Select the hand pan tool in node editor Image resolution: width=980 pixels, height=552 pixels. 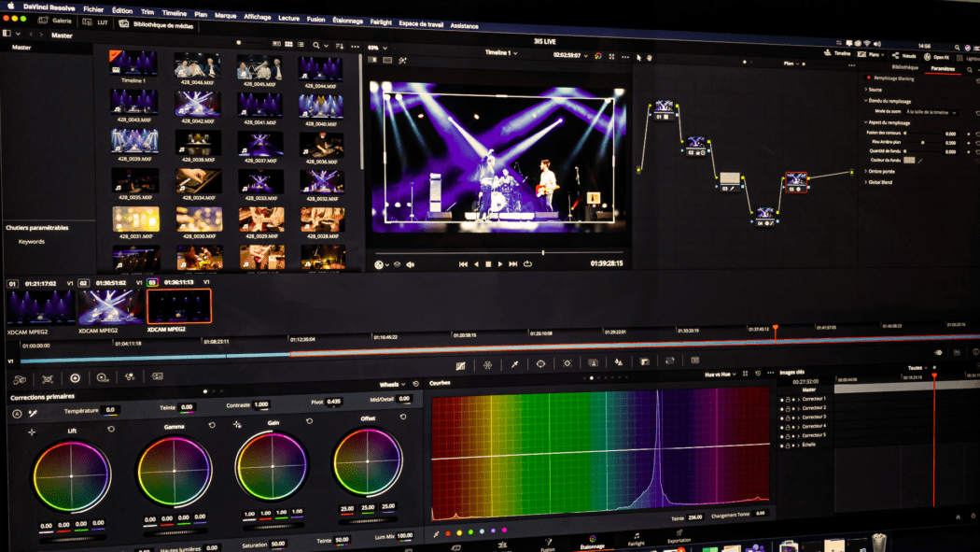click(x=650, y=58)
